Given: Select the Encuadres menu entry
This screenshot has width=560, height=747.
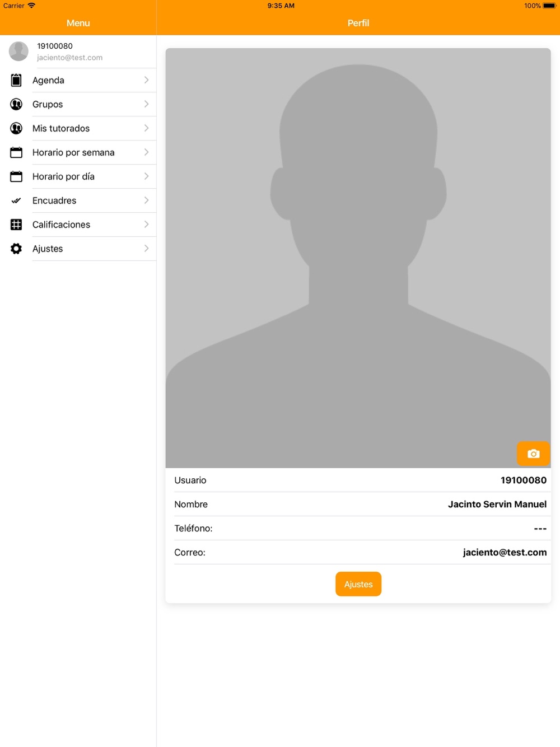Looking at the screenshot, I should coord(78,200).
